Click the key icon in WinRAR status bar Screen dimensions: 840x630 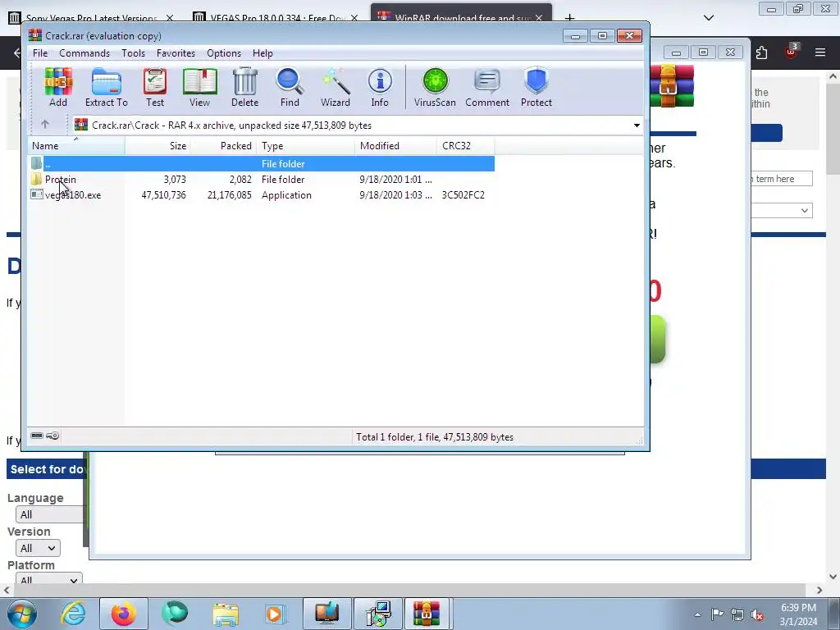(x=52, y=436)
